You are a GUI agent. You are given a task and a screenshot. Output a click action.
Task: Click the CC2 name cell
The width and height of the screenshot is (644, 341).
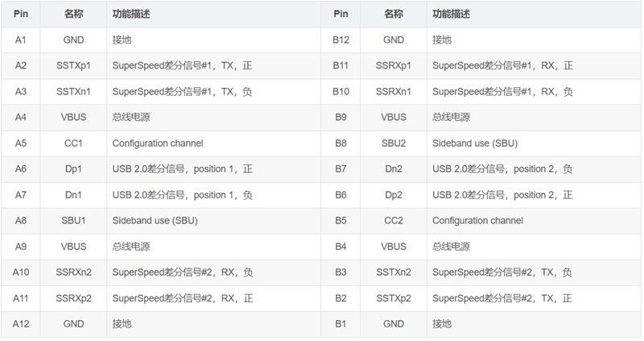point(394,220)
